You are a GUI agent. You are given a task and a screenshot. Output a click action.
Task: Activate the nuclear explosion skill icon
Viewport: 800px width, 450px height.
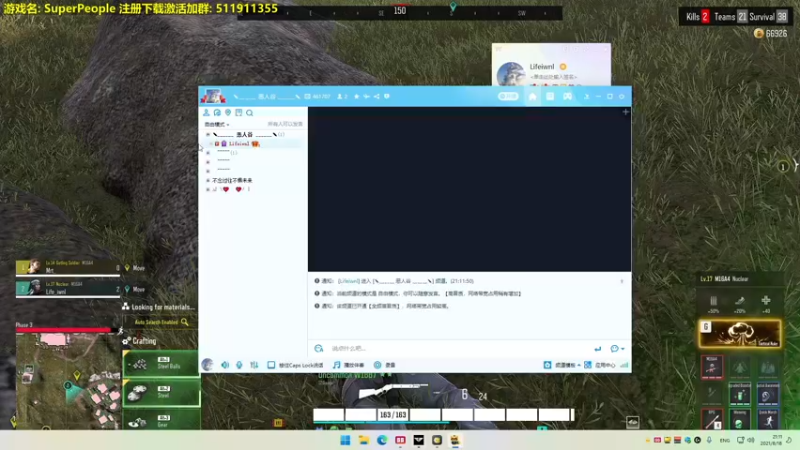point(739,334)
